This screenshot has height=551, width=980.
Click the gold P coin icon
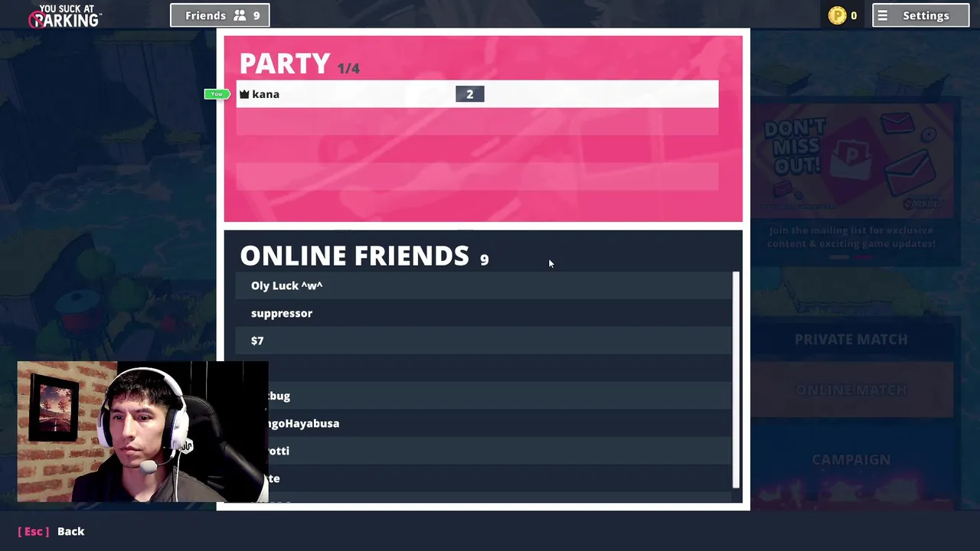coord(837,15)
